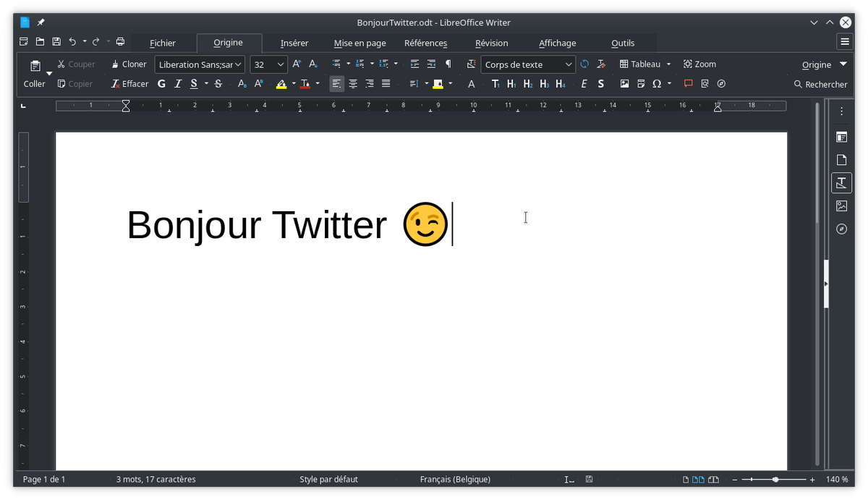Toggle Bold (G) formatting
The height and width of the screenshot is (500, 868).
coord(161,84)
